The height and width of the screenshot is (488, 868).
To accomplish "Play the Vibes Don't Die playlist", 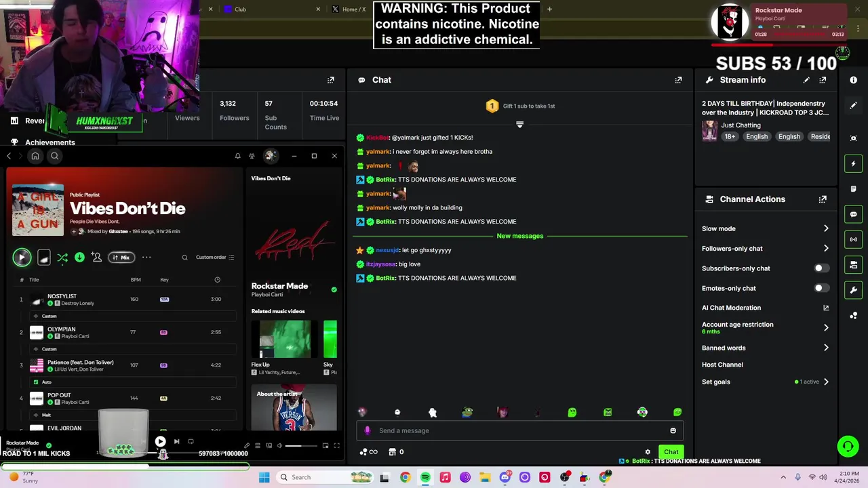I will 22,257.
